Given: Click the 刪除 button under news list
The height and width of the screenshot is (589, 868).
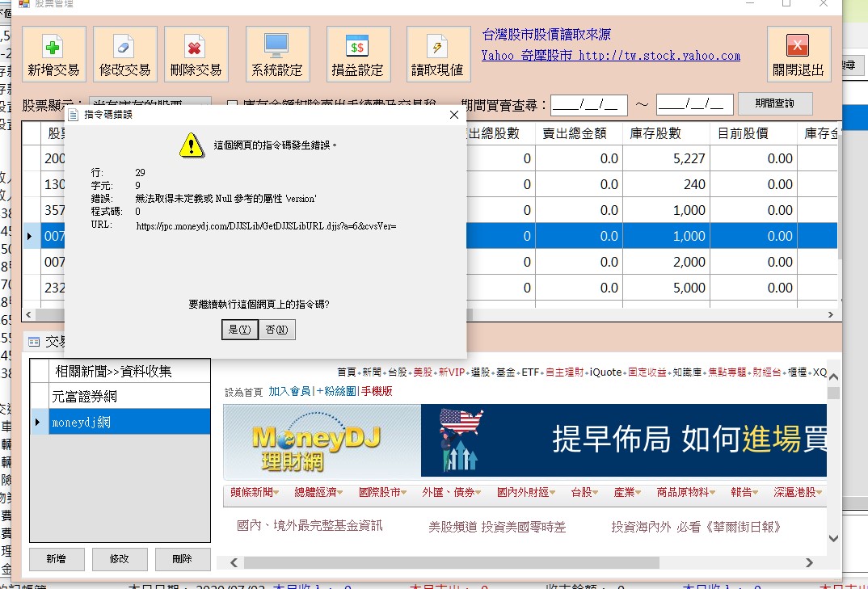Looking at the screenshot, I should click(183, 559).
